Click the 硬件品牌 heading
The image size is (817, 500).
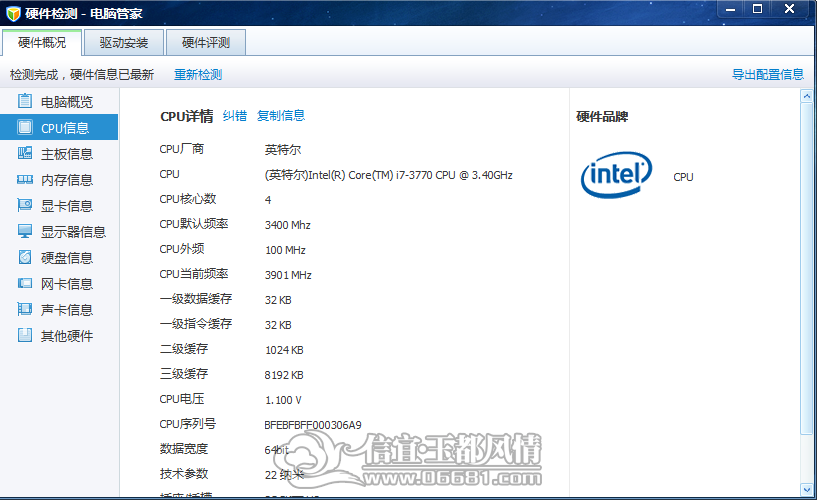coord(602,116)
